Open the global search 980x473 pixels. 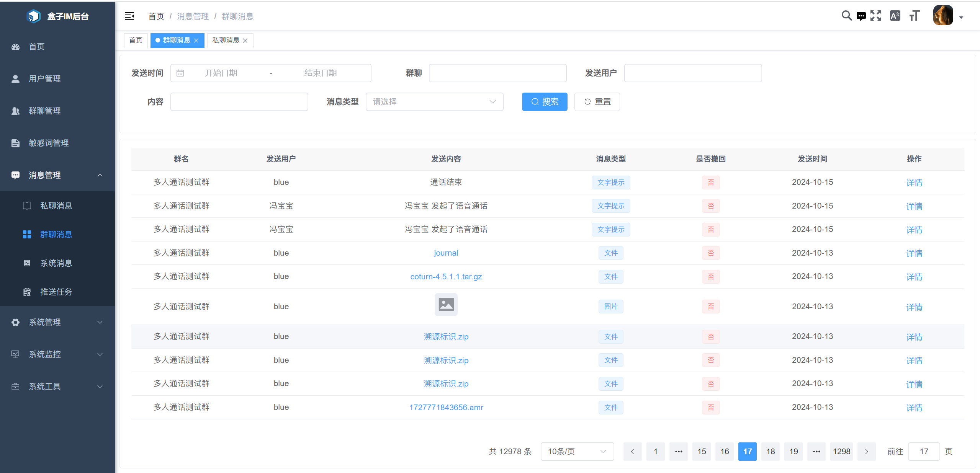846,16
